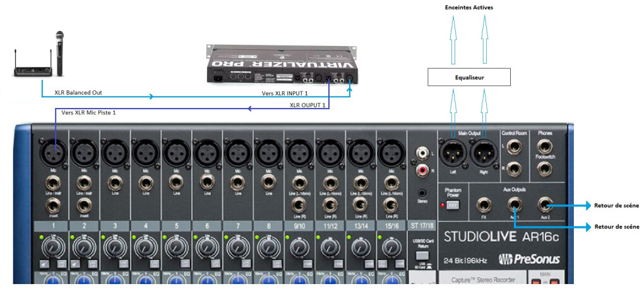Select the channel 15/16 XLR Mic socket

(391, 153)
